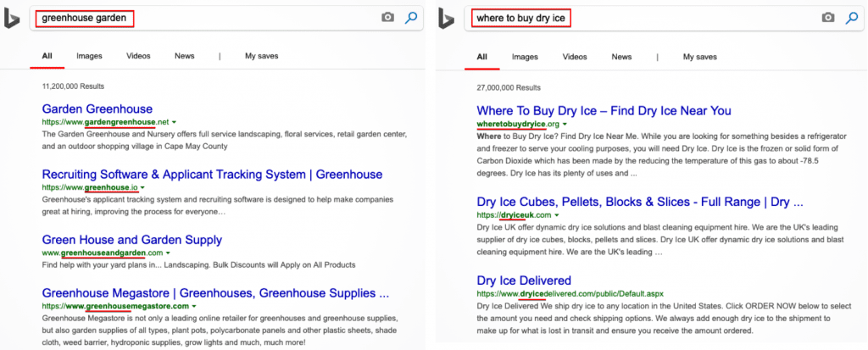Select the All tab in dry ice results
This screenshot has height=350, width=868.
click(482, 57)
